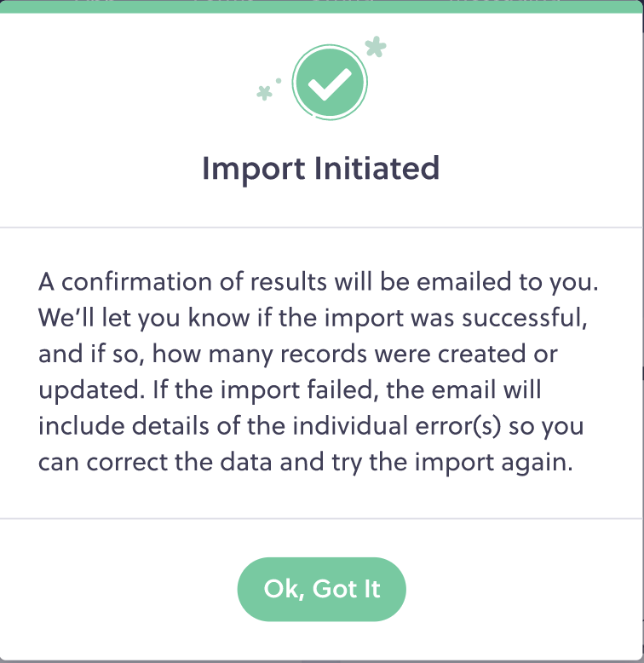Click the line starting "We'll let you know"

(319, 318)
